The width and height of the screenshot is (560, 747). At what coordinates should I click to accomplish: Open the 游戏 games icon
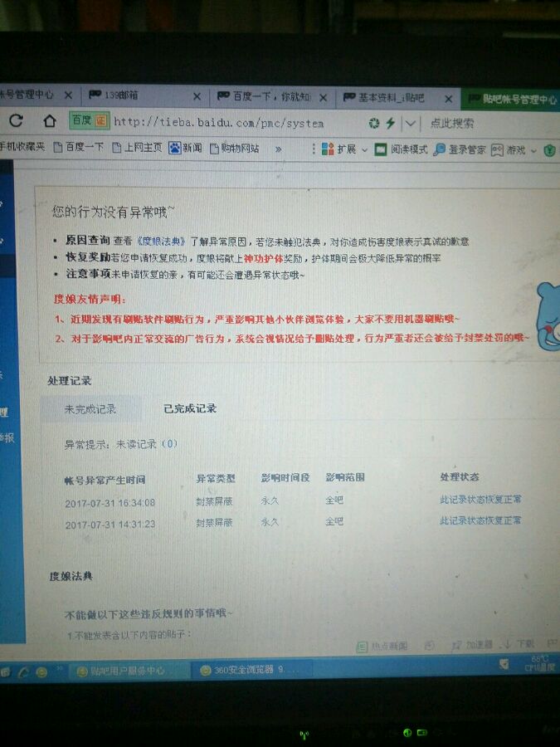(x=508, y=150)
